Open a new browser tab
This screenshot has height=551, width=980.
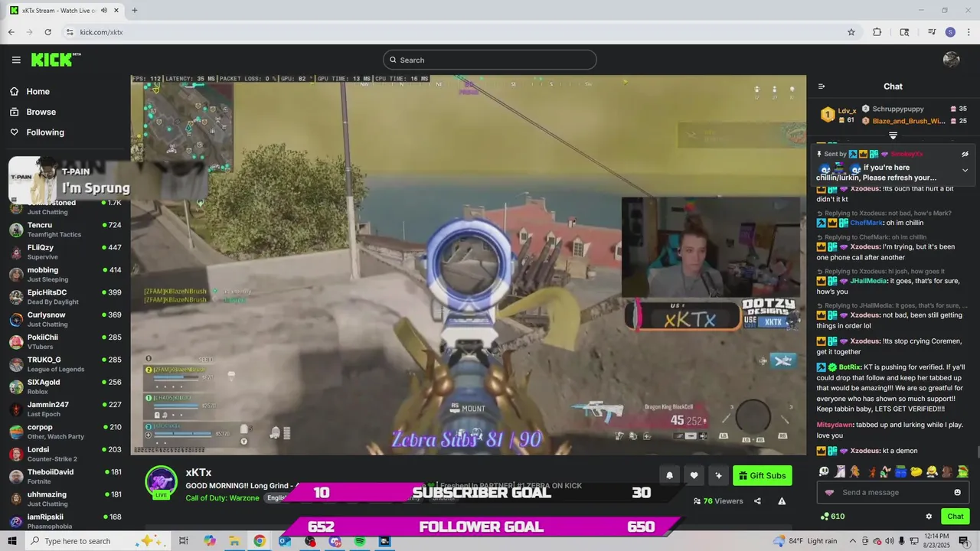click(x=135, y=10)
